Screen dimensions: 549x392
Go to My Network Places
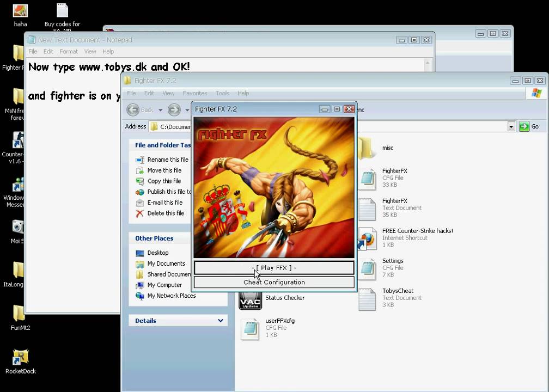pyautogui.click(x=172, y=296)
